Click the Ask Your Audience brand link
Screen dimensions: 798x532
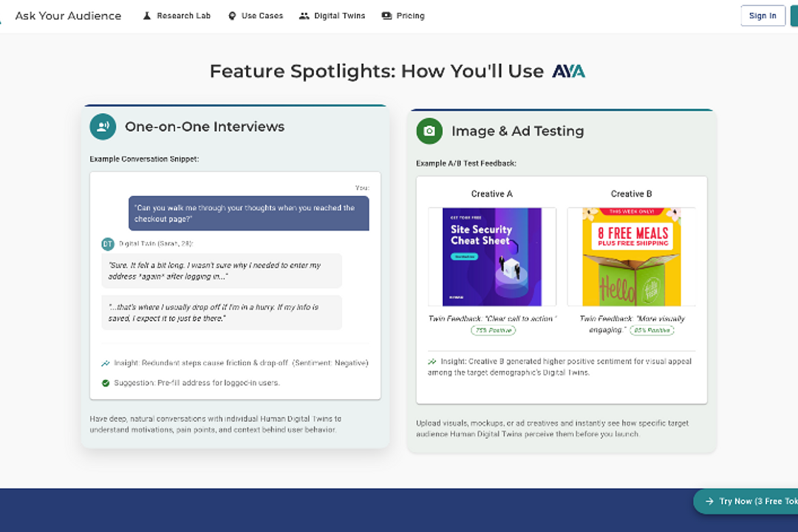68,16
